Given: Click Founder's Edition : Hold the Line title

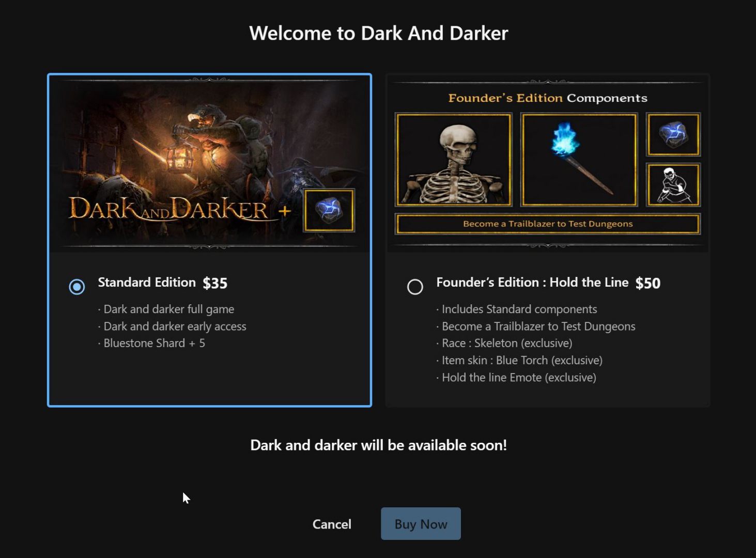Looking at the screenshot, I should (532, 282).
